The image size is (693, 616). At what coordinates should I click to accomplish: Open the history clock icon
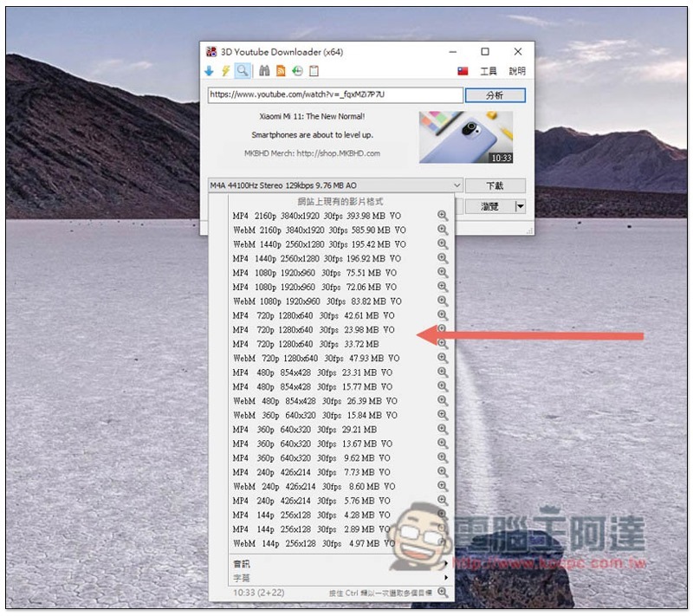coord(297,71)
